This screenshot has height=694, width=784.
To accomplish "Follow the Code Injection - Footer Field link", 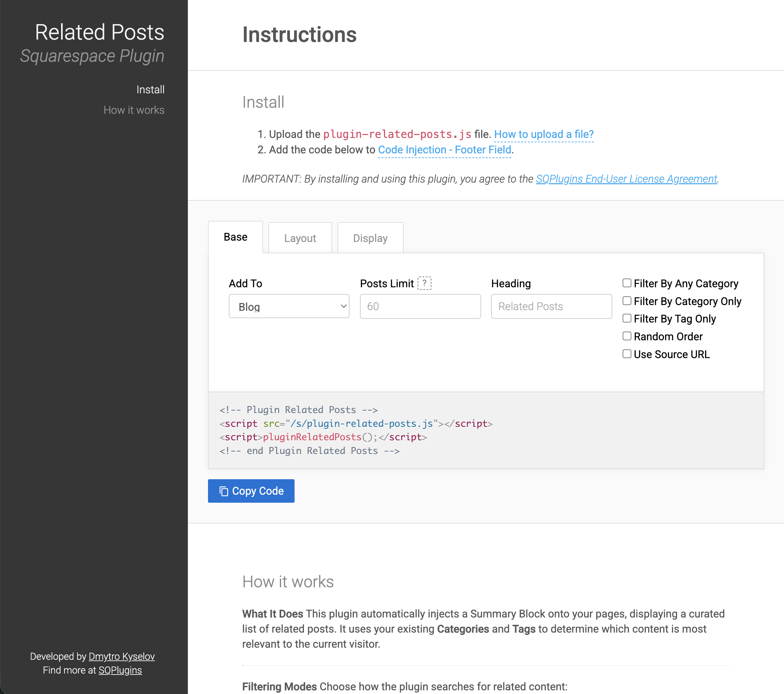I will tap(445, 150).
